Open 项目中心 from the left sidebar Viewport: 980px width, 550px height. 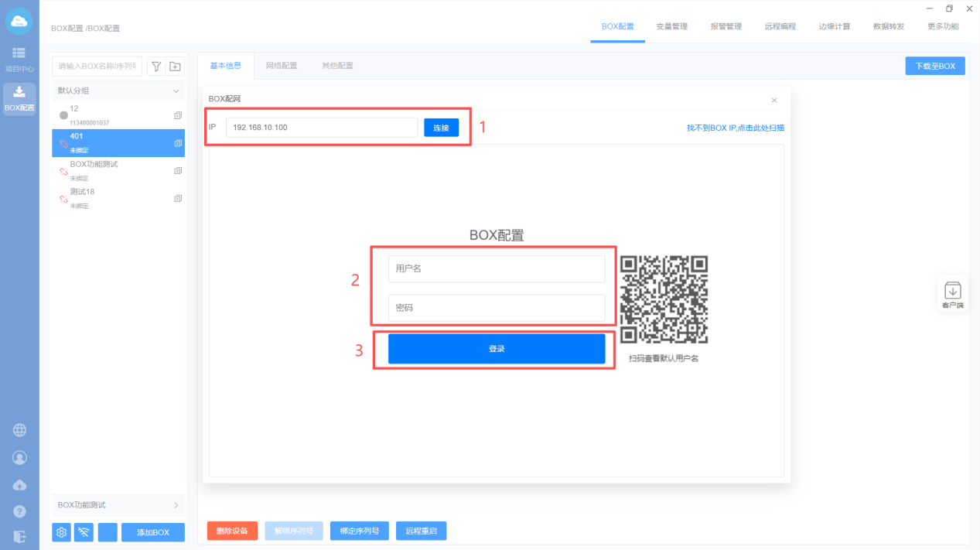pos(19,59)
